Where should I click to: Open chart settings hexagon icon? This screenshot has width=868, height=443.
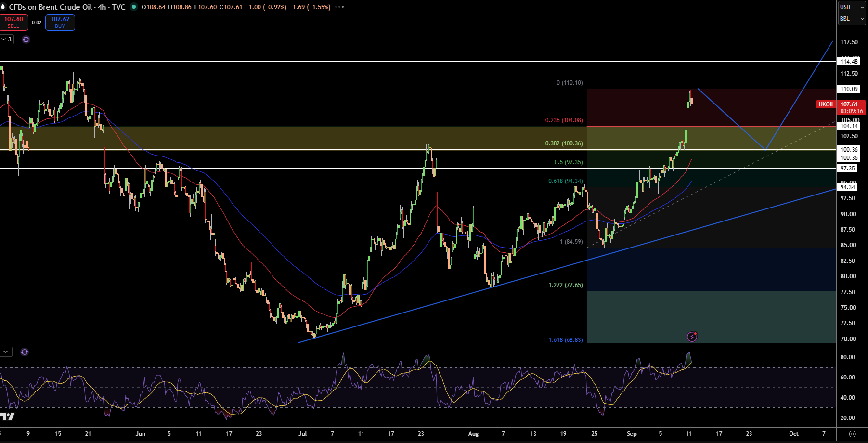pos(852,434)
